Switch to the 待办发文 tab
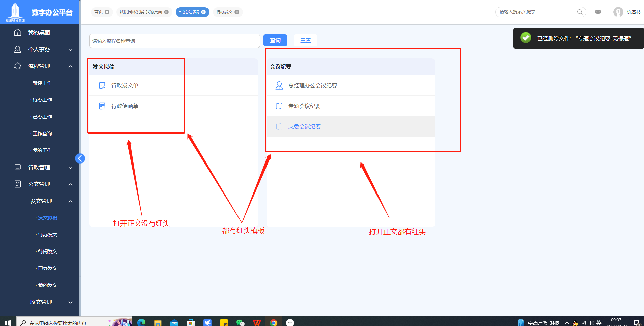 click(224, 12)
